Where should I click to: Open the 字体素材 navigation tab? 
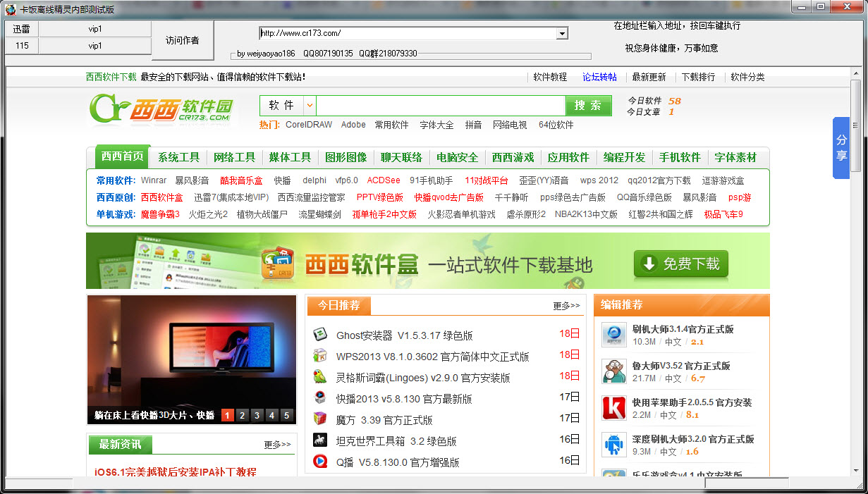tap(735, 157)
